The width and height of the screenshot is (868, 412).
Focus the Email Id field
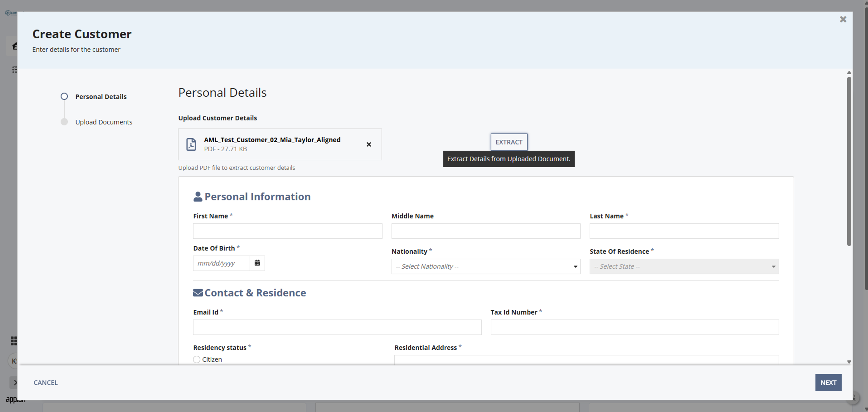337,327
